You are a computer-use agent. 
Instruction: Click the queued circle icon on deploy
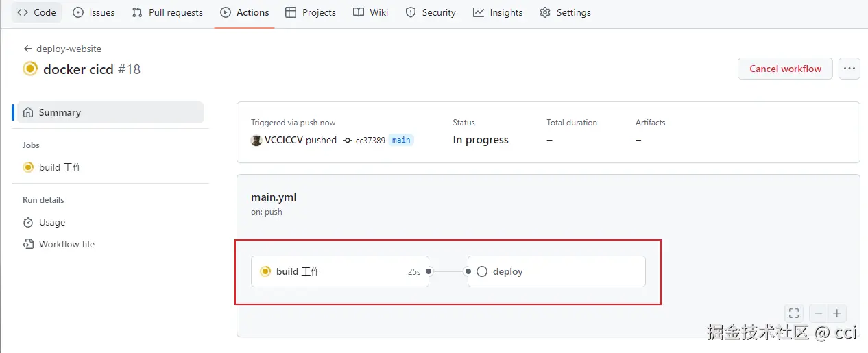click(482, 271)
